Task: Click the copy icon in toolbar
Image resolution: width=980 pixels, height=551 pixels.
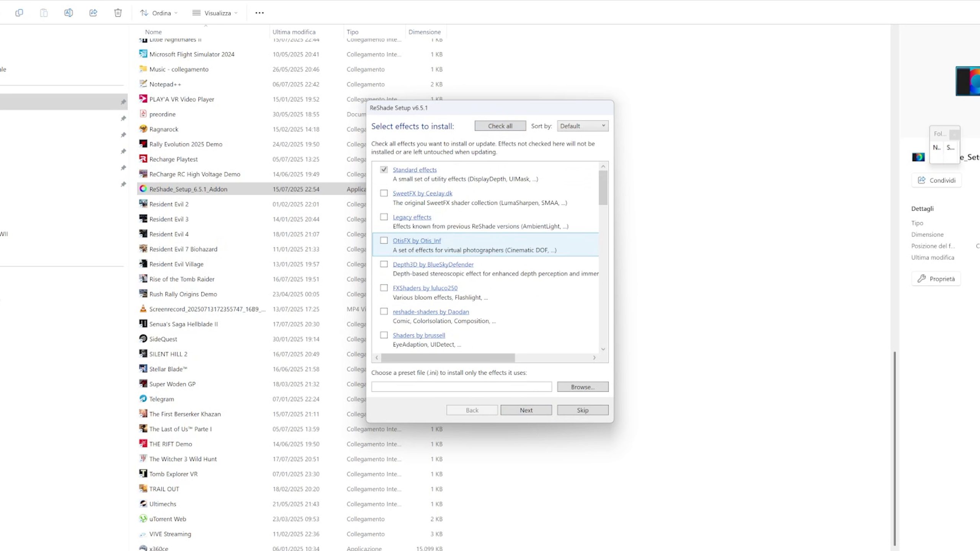Action: [19, 13]
